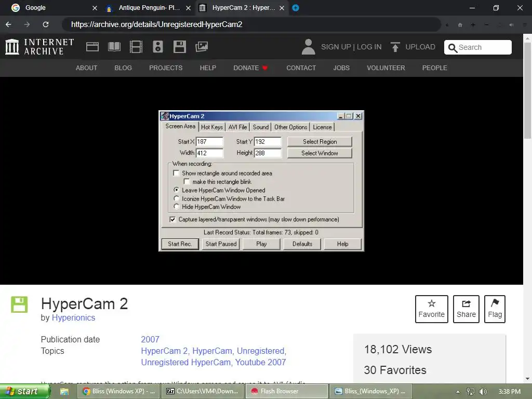The height and width of the screenshot is (399, 532).
Task: Click the volume icon in system tray
Action: (483, 392)
